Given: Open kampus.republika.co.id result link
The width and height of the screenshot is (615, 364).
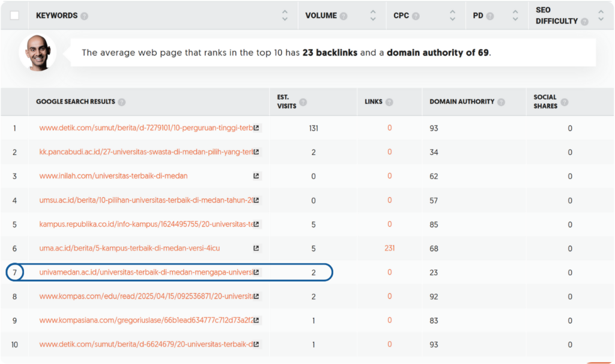Looking at the screenshot, I should [x=146, y=224].
